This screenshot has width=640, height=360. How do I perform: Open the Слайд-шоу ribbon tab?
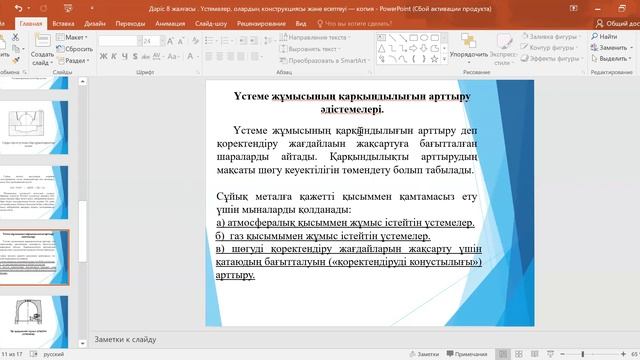211,24
